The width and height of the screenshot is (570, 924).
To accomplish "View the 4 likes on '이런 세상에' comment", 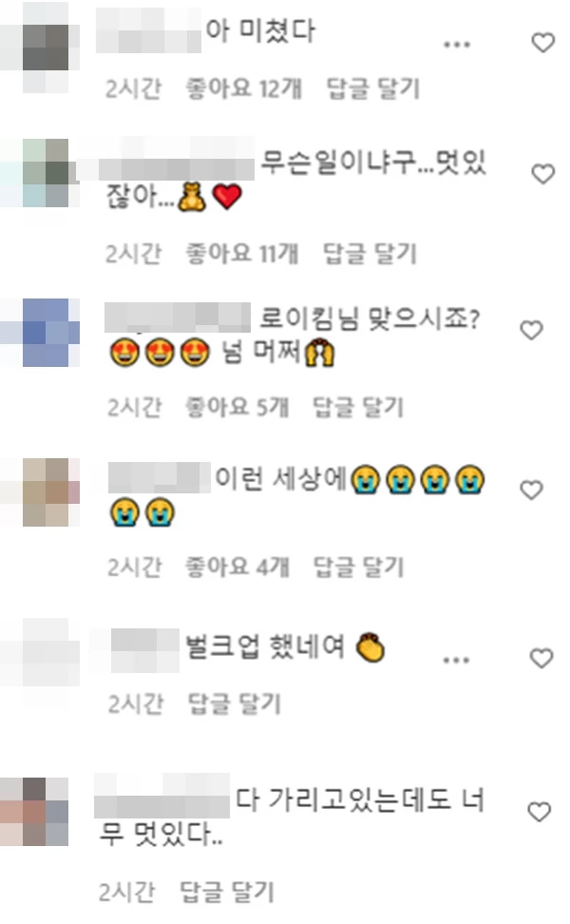I will click(x=237, y=567).
